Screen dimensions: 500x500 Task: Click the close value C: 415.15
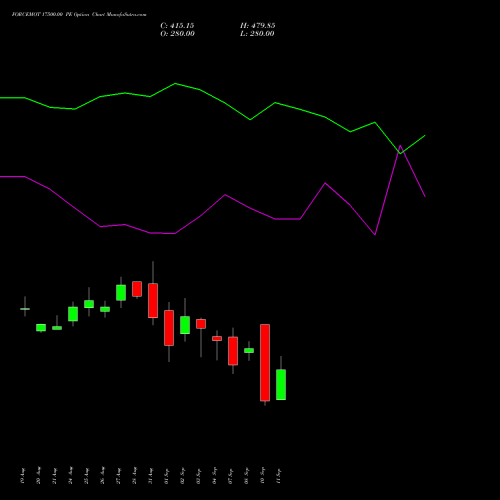(177, 26)
